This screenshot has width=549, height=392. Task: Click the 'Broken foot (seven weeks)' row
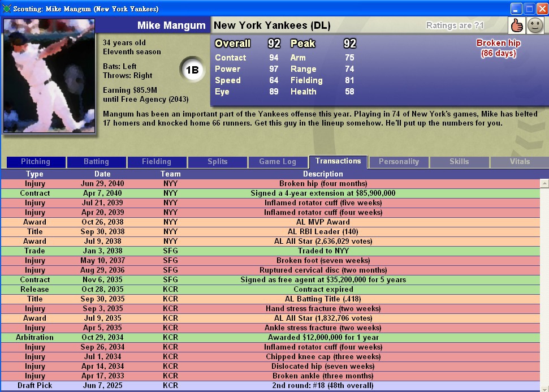[x=270, y=261]
